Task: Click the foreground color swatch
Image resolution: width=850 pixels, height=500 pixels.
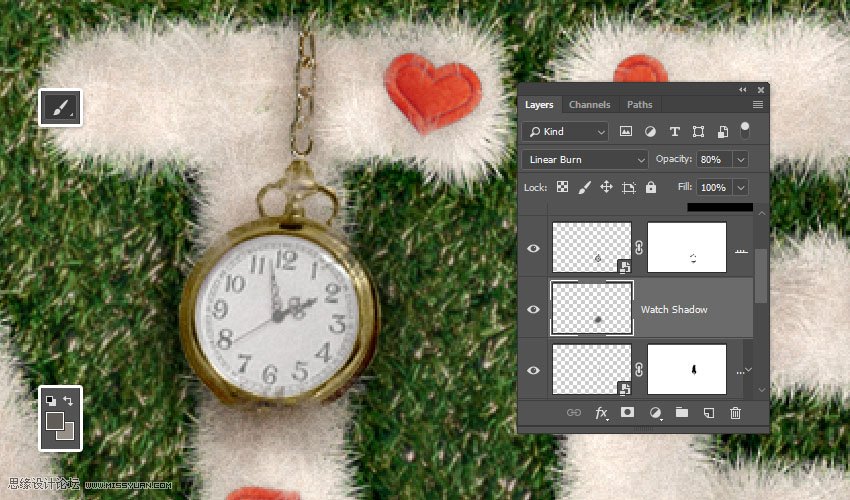Action: pyautogui.click(x=55, y=421)
